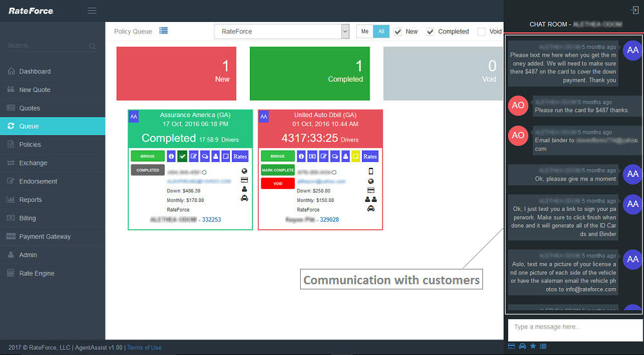Image resolution: width=644 pixels, height=355 pixels.
Task: Switch the queue filter to Me
Action: [x=365, y=32]
